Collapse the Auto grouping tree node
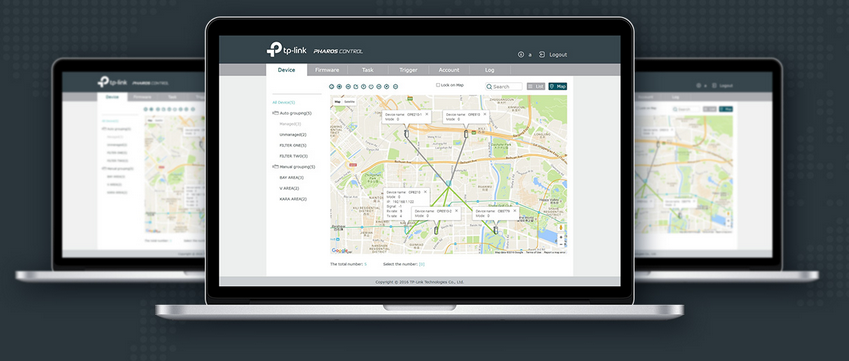 tap(275, 113)
